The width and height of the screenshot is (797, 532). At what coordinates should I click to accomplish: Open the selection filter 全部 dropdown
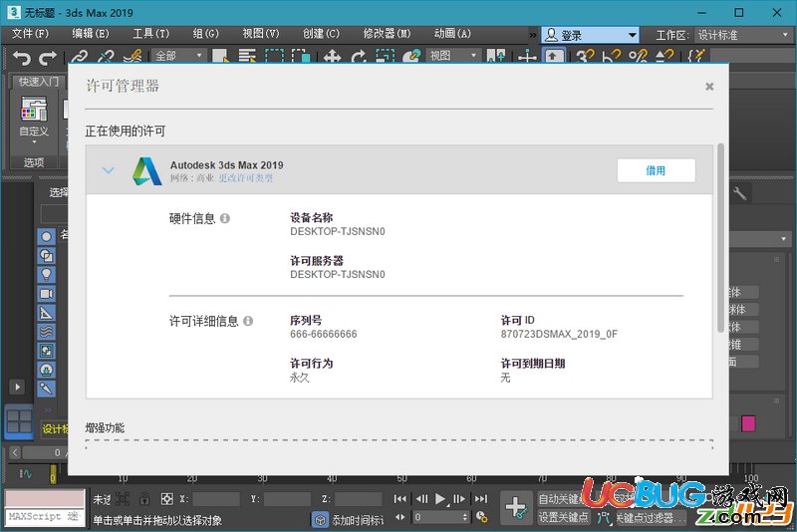[x=178, y=56]
